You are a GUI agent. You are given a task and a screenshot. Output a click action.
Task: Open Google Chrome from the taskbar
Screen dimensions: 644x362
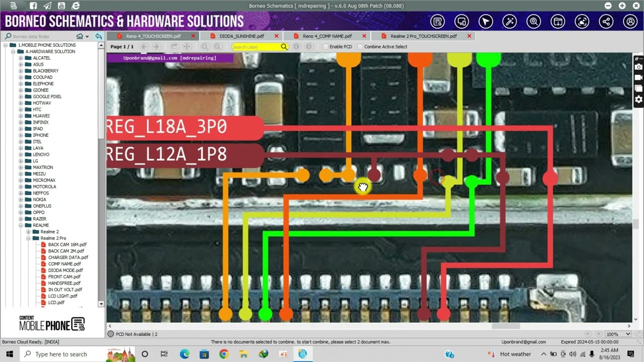point(224,354)
